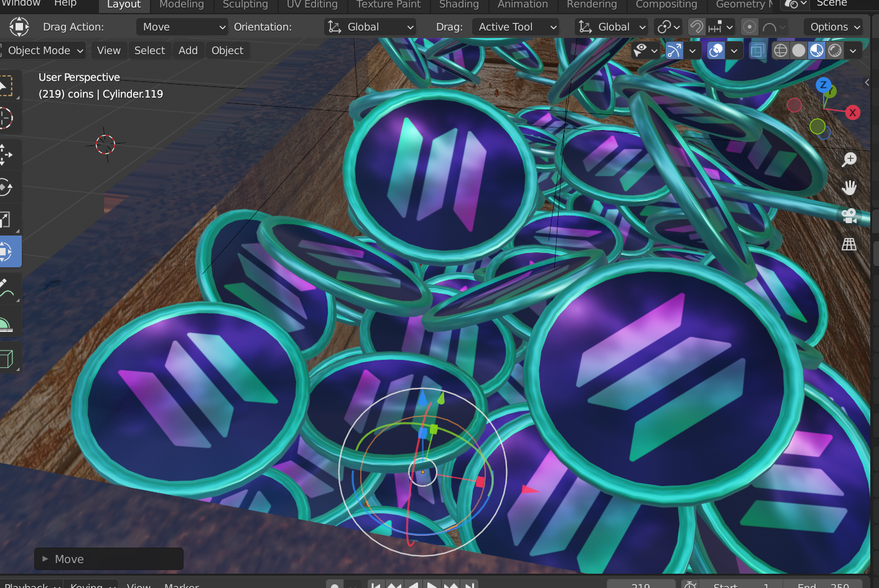Open the Options dropdown
Image resolution: width=879 pixels, height=588 pixels.
pyautogui.click(x=834, y=27)
